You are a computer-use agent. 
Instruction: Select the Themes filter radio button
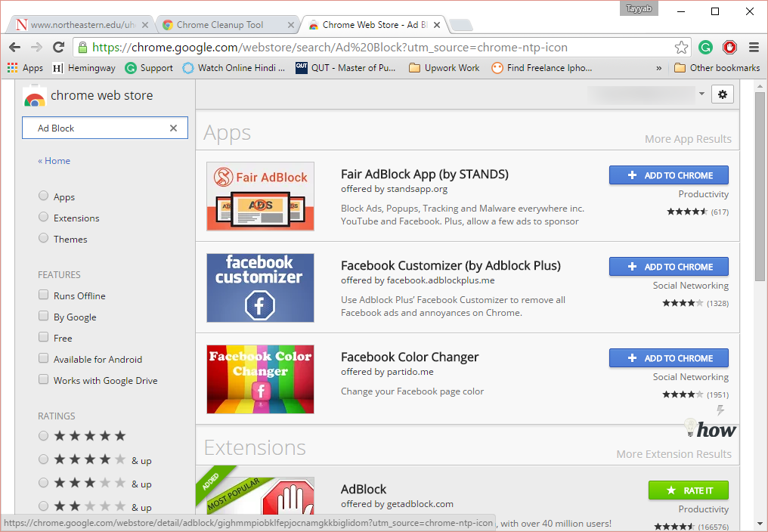[44, 238]
